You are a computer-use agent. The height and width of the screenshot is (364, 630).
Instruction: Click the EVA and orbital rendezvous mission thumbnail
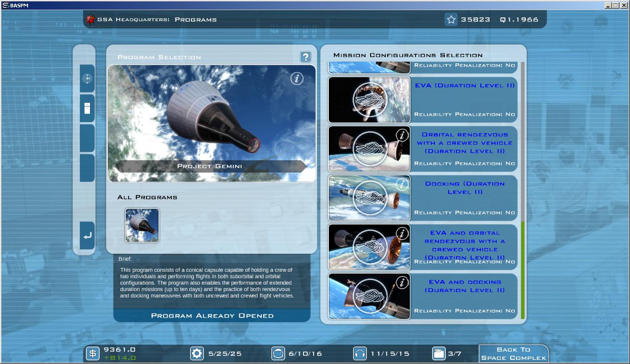[369, 247]
